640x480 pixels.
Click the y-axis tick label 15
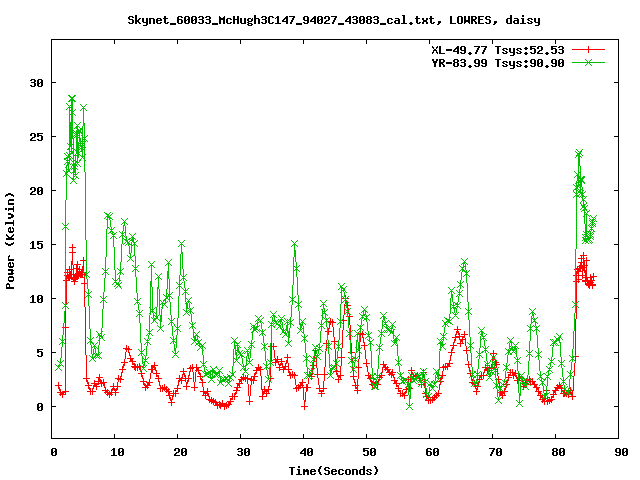point(36,244)
